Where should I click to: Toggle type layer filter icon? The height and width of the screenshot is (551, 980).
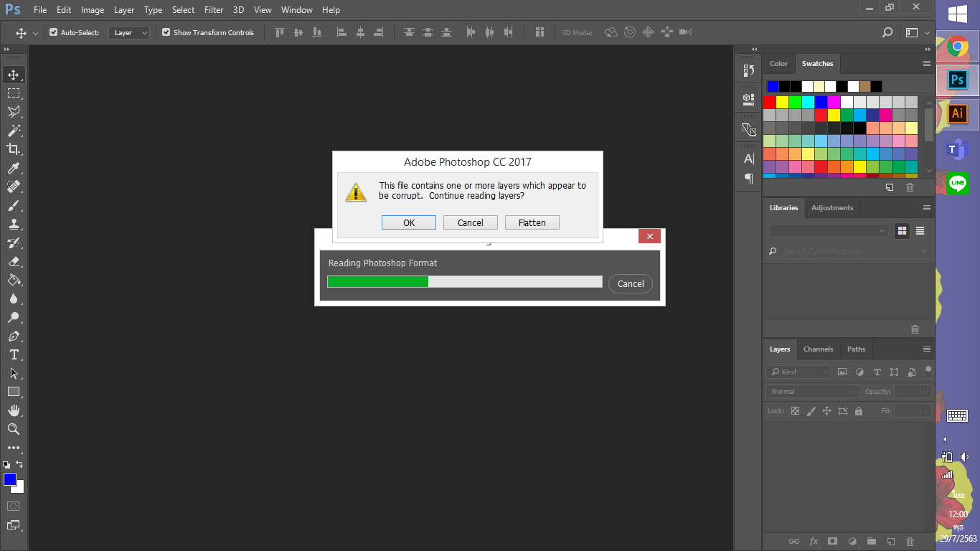click(877, 372)
